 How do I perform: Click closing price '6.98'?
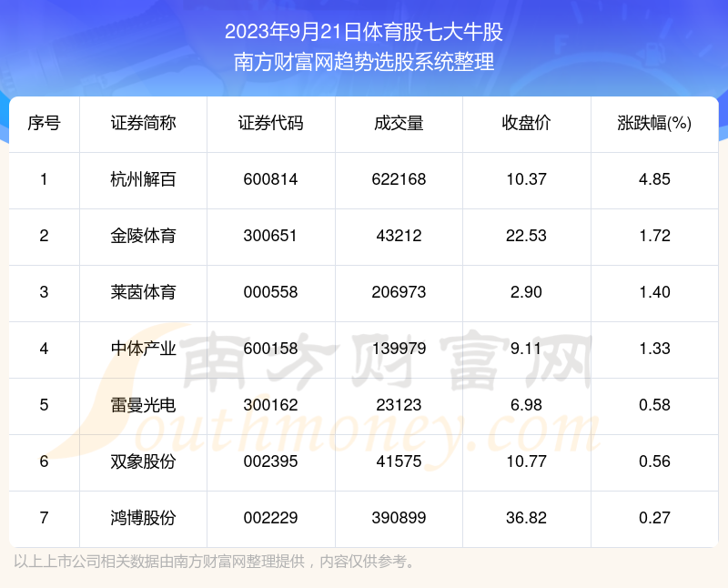pyautogui.click(x=527, y=405)
